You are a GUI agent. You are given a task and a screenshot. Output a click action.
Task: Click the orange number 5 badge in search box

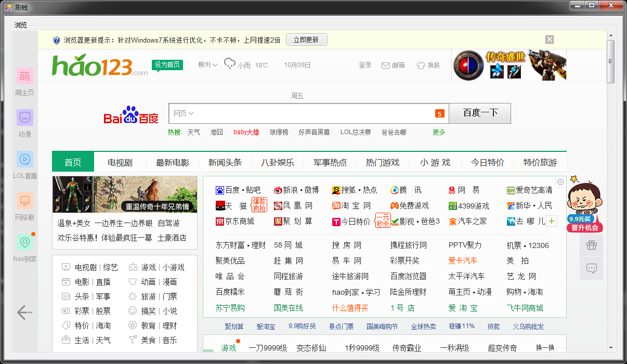click(x=439, y=113)
